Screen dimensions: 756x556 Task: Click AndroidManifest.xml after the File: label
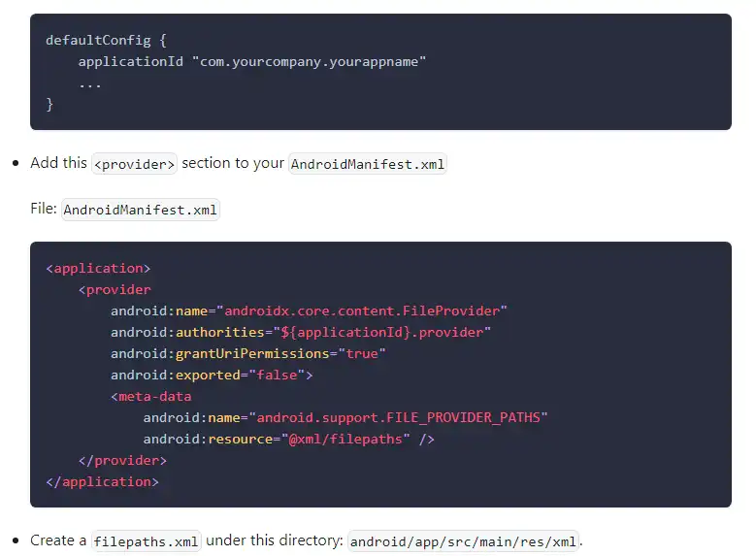tap(141, 211)
